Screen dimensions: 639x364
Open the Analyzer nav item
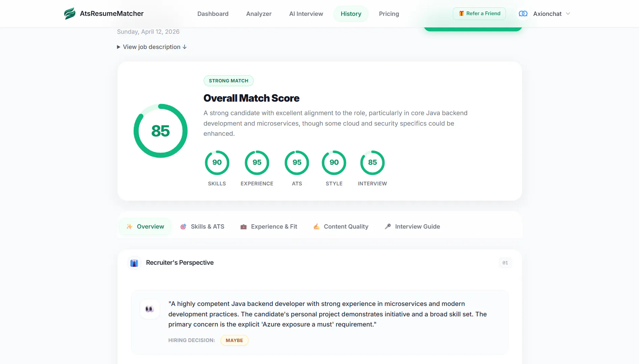tap(259, 14)
